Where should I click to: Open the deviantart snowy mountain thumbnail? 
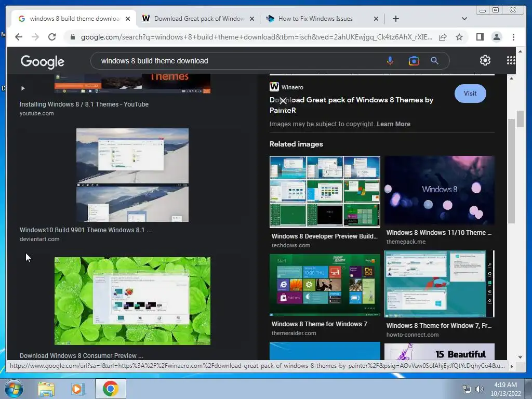pos(132,175)
